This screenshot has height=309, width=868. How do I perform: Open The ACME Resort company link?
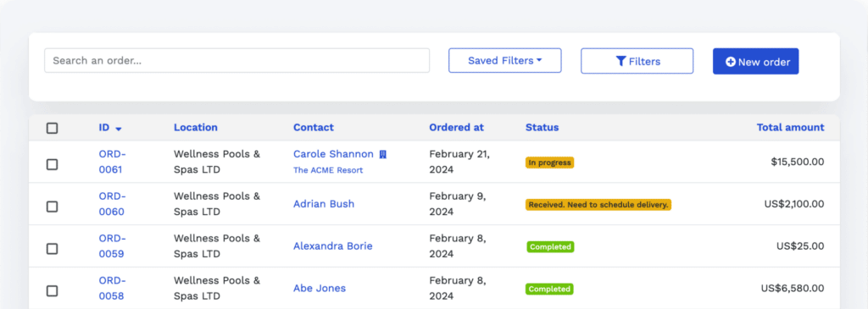coord(328,170)
